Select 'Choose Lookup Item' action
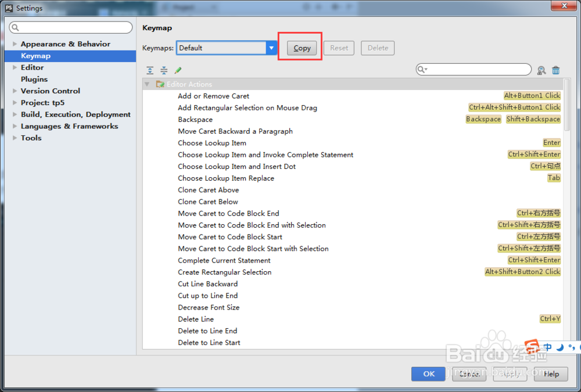The image size is (581, 392). 212,143
